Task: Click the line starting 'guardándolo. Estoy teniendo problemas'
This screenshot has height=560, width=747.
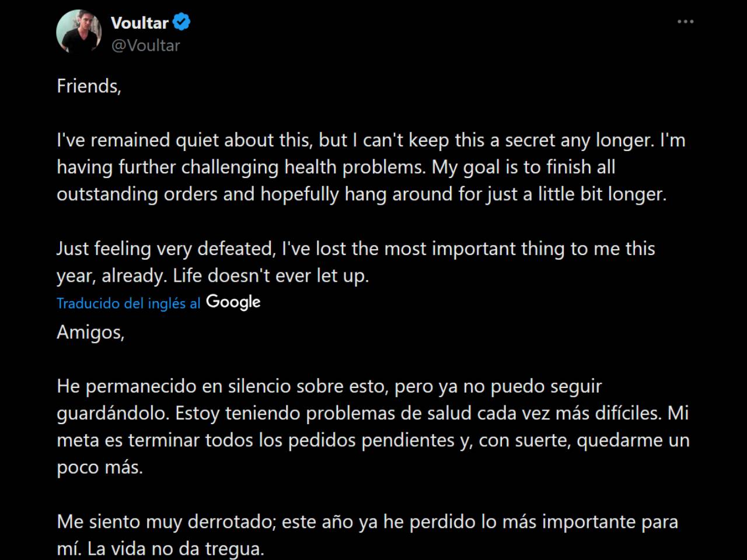Action: [x=372, y=413]
